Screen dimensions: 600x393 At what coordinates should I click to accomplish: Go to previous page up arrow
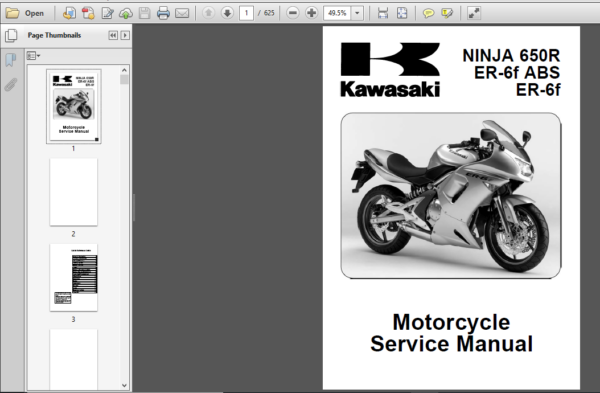209,13
